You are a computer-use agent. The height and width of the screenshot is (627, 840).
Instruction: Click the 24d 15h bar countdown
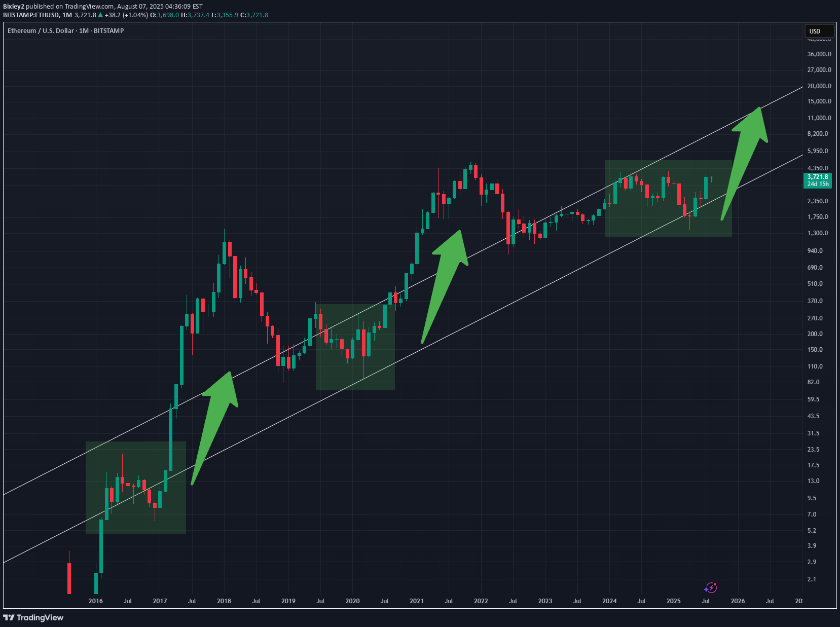818,184
